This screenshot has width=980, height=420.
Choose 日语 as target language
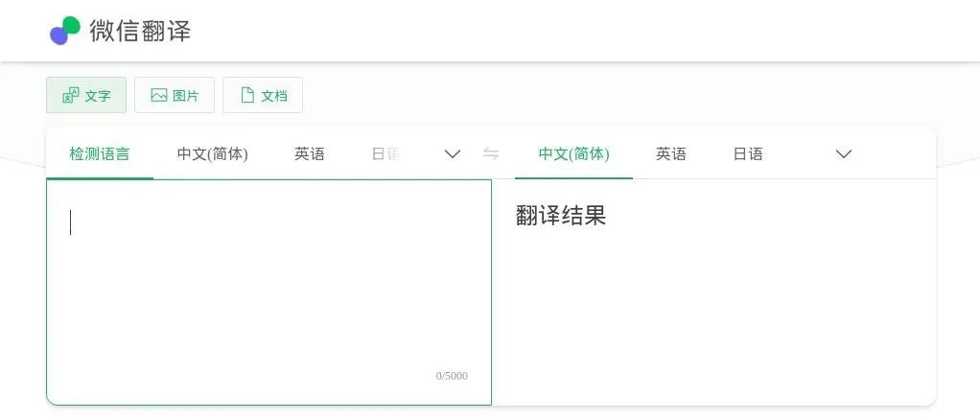[x=748, y=153]
